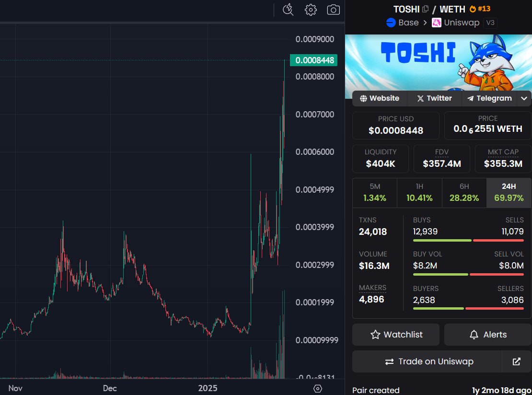This screenshot has width=532, height=395.
Task: Click the Nov label on time axis
Action: (x=15, y=388)
